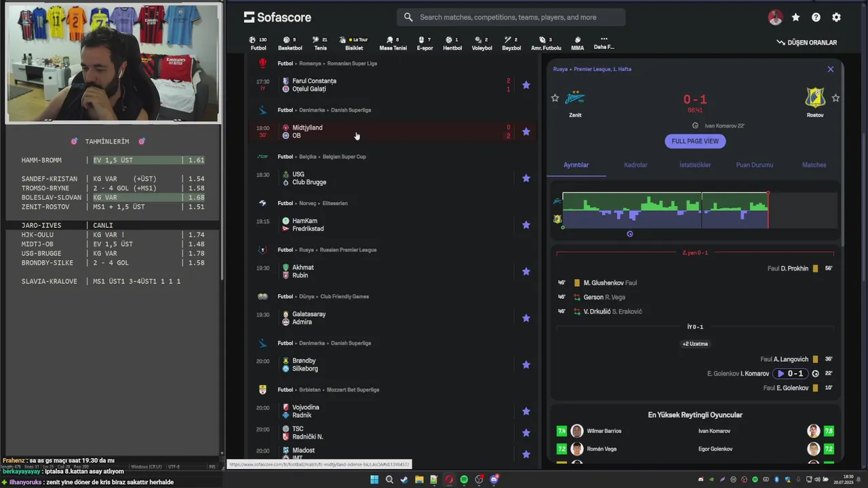868x488 pixels.
Task: Focus the search matches input field
Action: [x=511, y=17]
